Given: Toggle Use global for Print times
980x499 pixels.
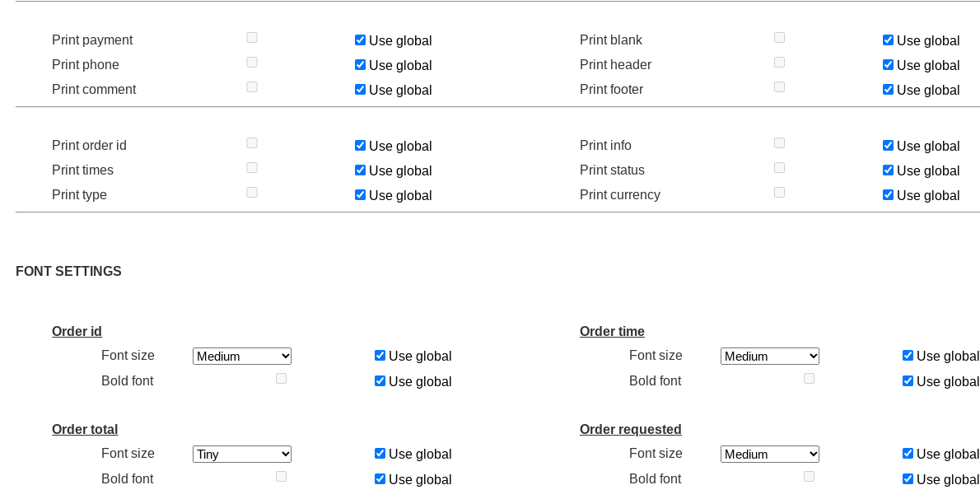Looking at the screenshot, I should click(x=360, y=170).
